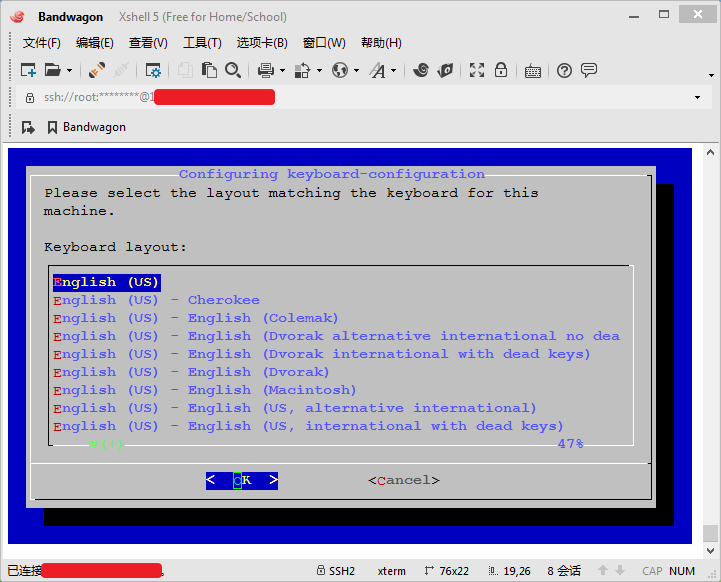This screenshot has height=582, width=721.
Task: Open the font dropdown arrow
Action: [x=393, y=70]
